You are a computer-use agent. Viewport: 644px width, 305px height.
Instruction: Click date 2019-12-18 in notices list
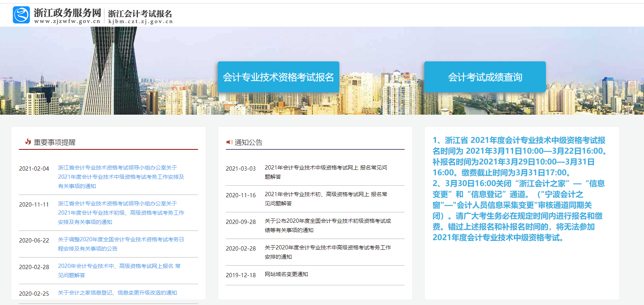tap(241, 275)
